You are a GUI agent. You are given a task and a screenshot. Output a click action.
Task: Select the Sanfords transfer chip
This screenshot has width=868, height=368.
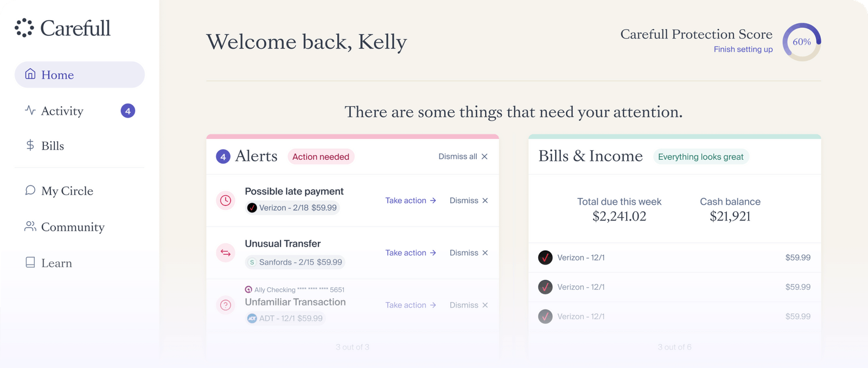296,262
